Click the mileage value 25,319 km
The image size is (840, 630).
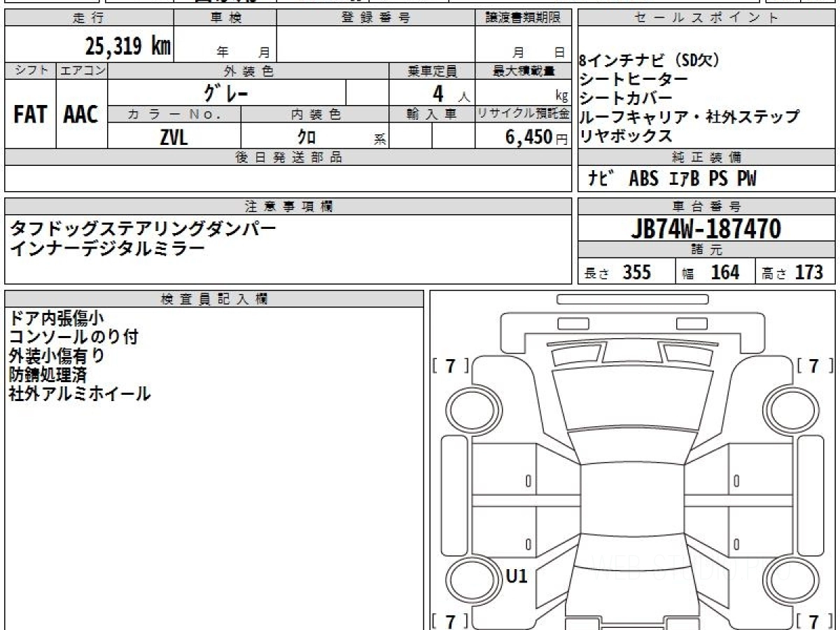tap(128, 46)
